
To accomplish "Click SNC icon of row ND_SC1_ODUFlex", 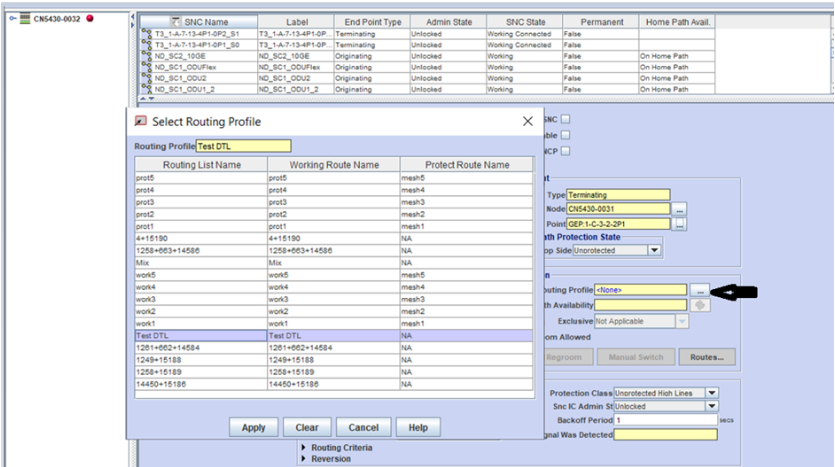I will pos(146,67).
